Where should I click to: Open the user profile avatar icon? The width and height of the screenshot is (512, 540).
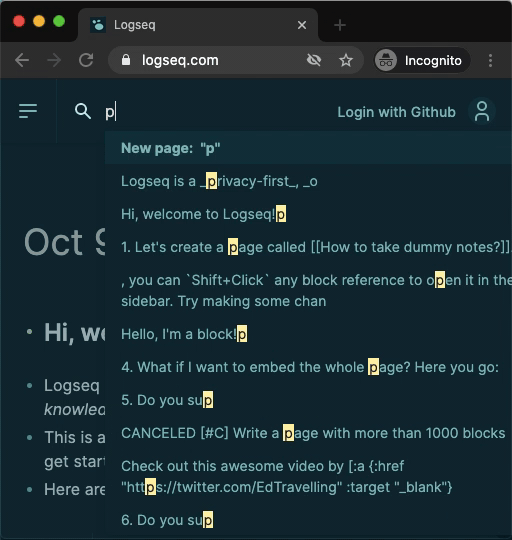point(482,111)
